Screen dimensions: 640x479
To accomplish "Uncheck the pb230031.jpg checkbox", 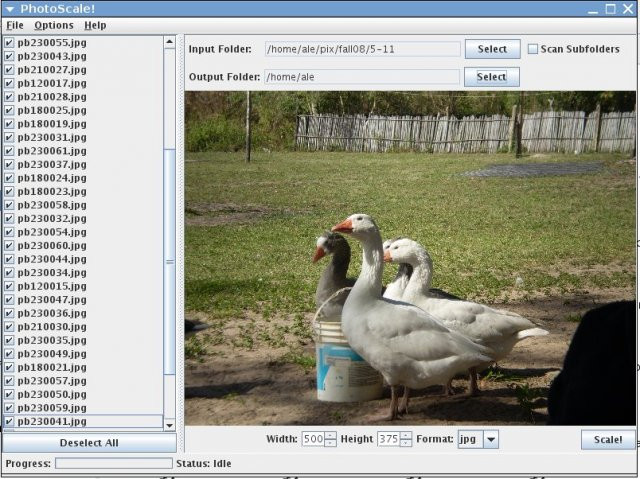I will [x=9, y=137].
